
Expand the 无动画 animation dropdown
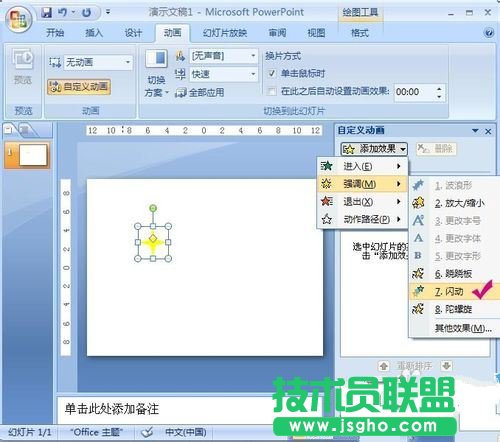[128, 62]
